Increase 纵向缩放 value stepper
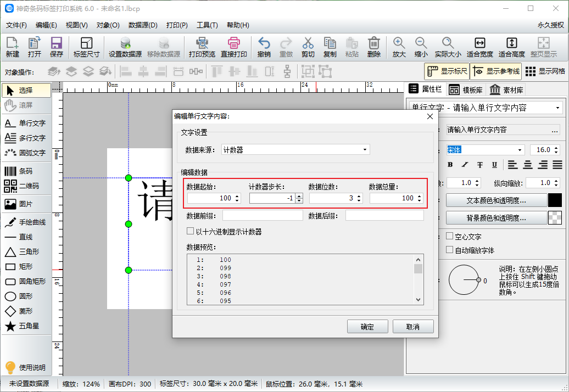This screenshot has width=569, height=392. [x=556, y=181]
